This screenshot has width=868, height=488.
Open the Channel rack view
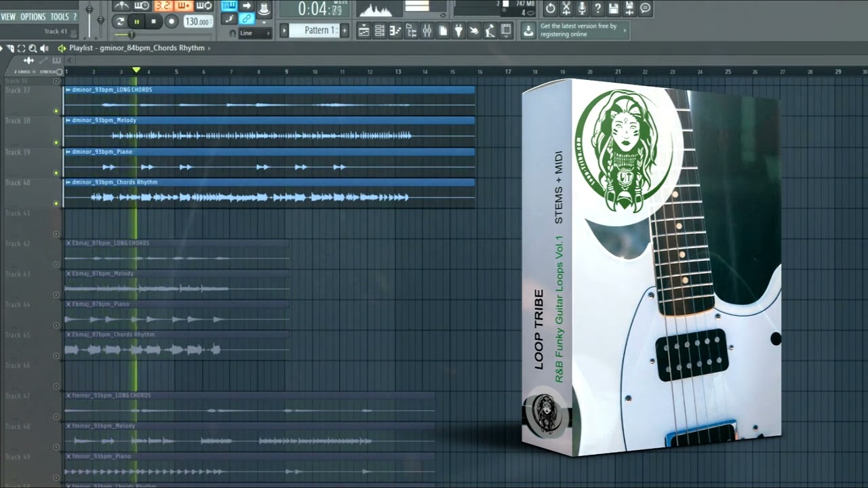(x=380, y=30)
